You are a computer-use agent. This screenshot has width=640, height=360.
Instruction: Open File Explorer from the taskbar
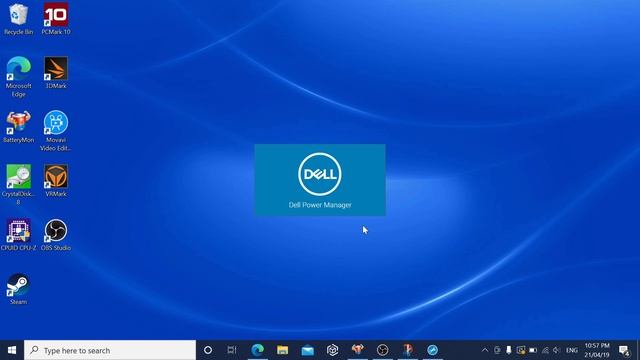[282, 350]
